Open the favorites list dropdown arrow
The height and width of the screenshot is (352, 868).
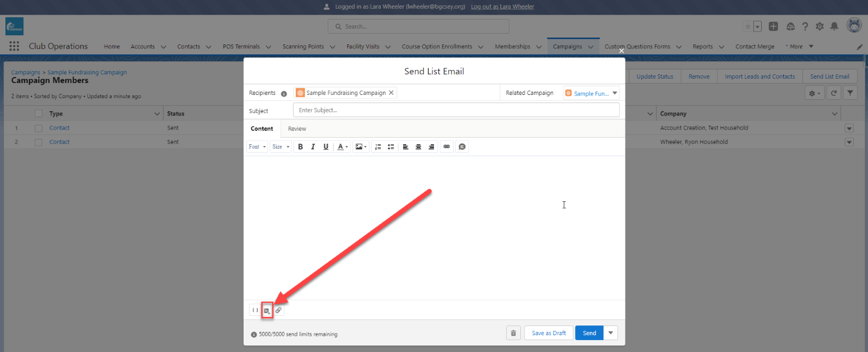tap(757, 26)
